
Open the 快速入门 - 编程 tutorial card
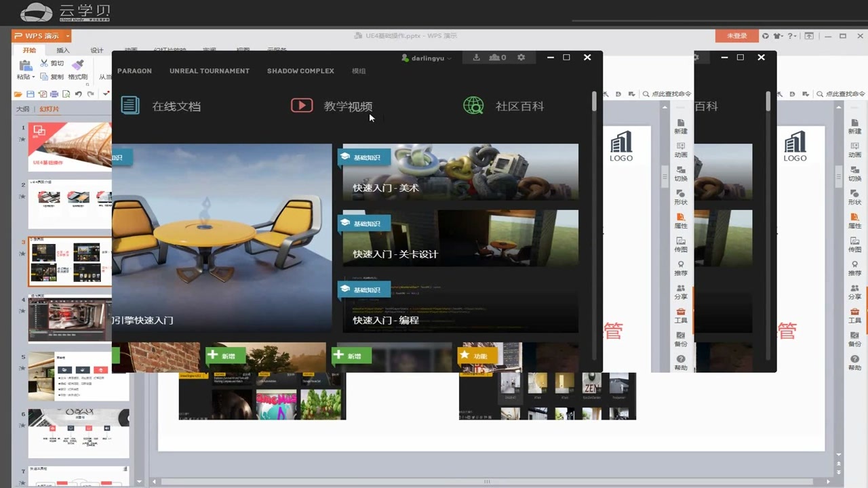click(x=460, y=304)
